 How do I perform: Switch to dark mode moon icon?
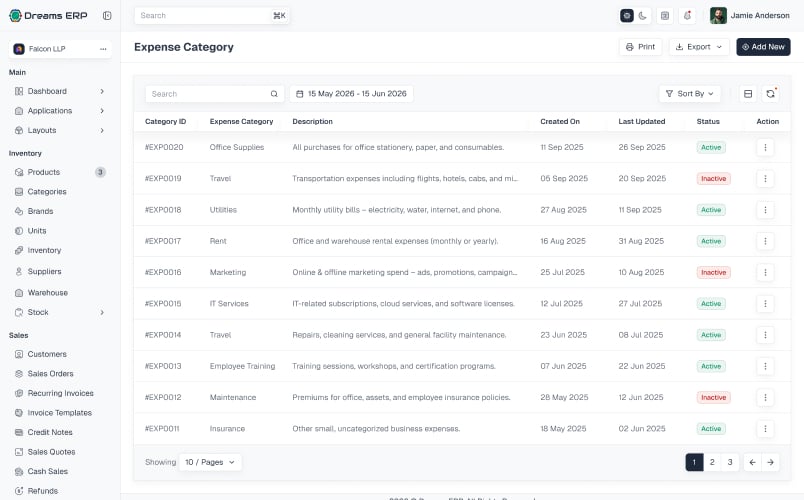[642, 15]
